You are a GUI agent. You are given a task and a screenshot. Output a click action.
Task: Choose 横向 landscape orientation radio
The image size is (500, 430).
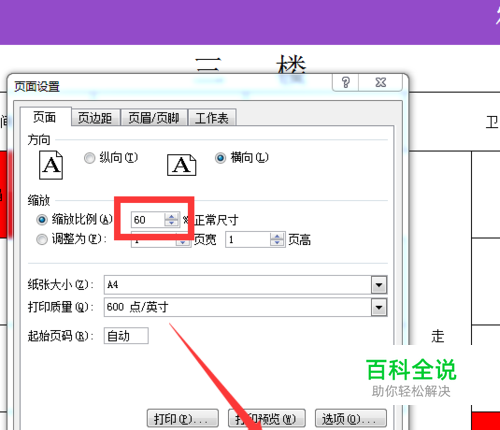220,158
